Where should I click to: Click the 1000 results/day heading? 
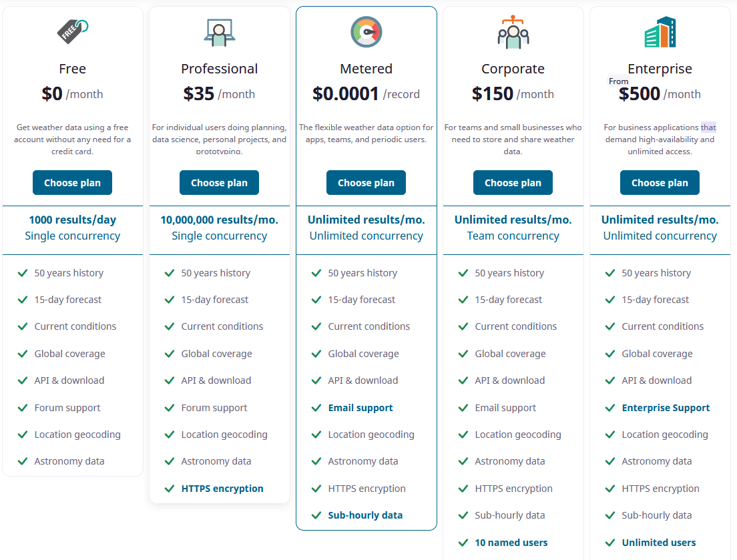(72, 220)
